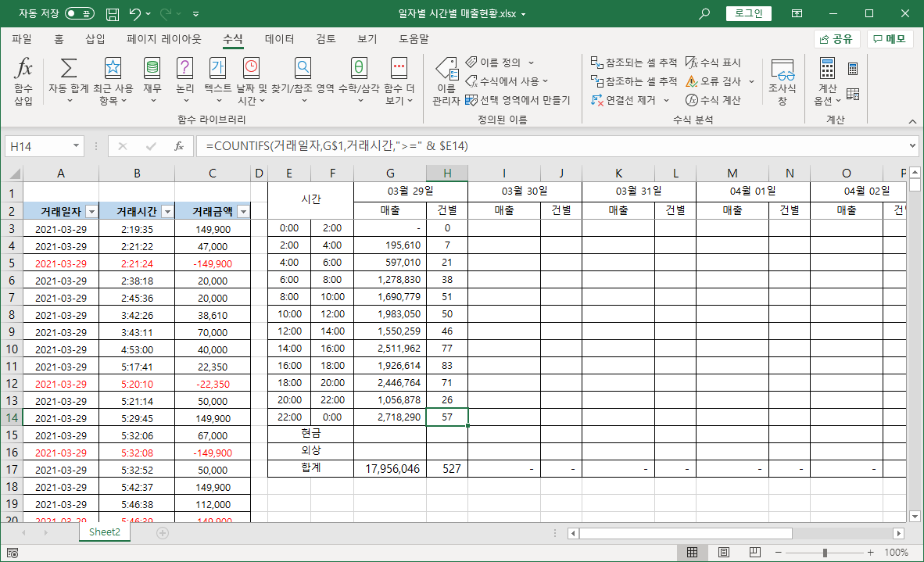Switch to the Page Layout (페이지 레이아웃) tab
This screenshot has width=924, height=562.
164,39
